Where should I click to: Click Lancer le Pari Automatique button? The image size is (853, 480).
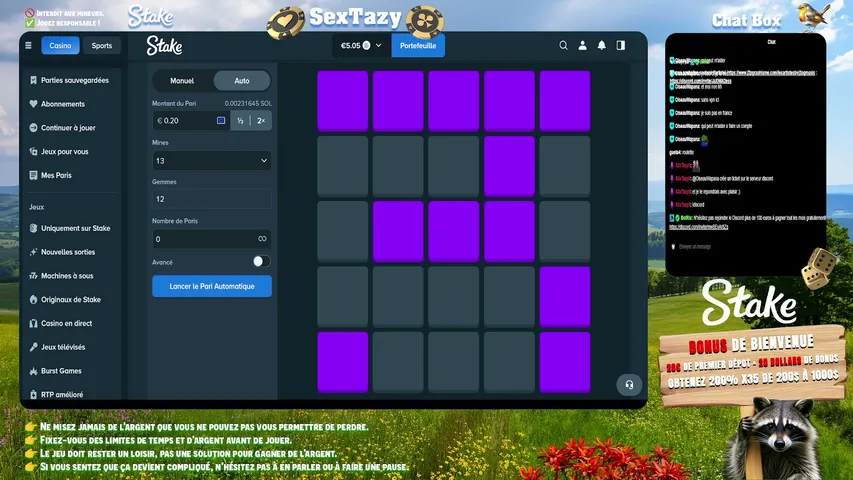click(x=212, y=286)
